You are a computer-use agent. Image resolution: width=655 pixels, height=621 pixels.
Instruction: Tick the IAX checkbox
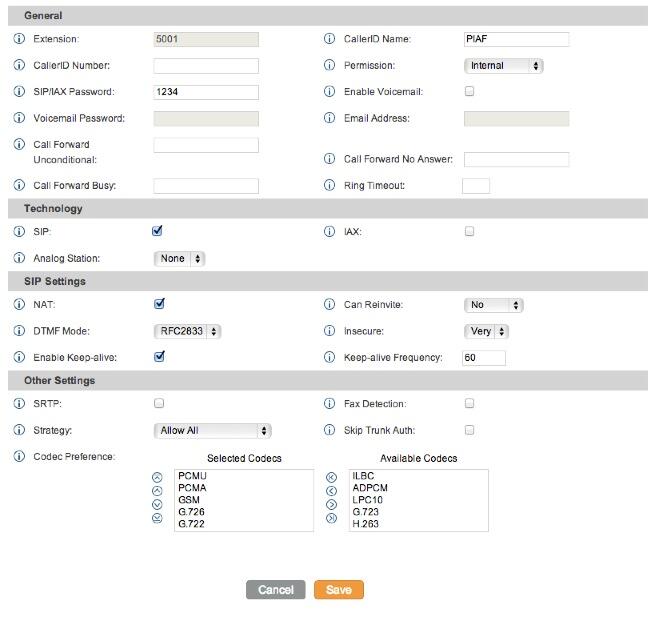470,231
